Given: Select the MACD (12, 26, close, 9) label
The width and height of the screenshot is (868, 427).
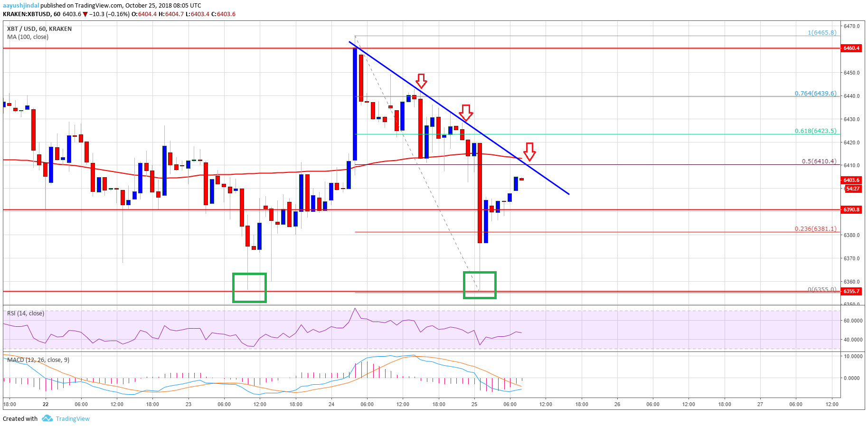Looking at the screenshot, I should [38, 360].
